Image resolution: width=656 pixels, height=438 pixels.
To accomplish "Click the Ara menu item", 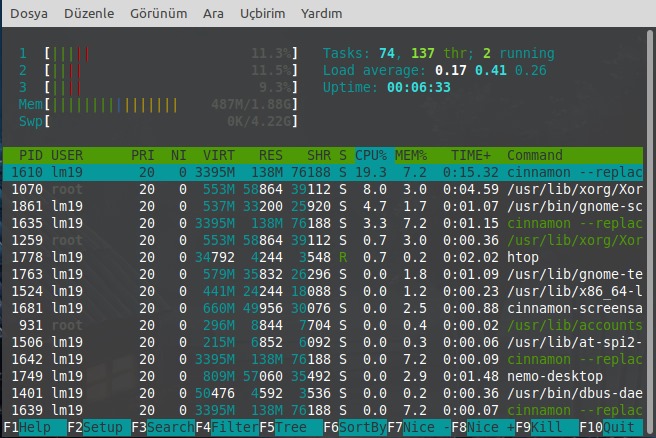I will click(213, 14).
